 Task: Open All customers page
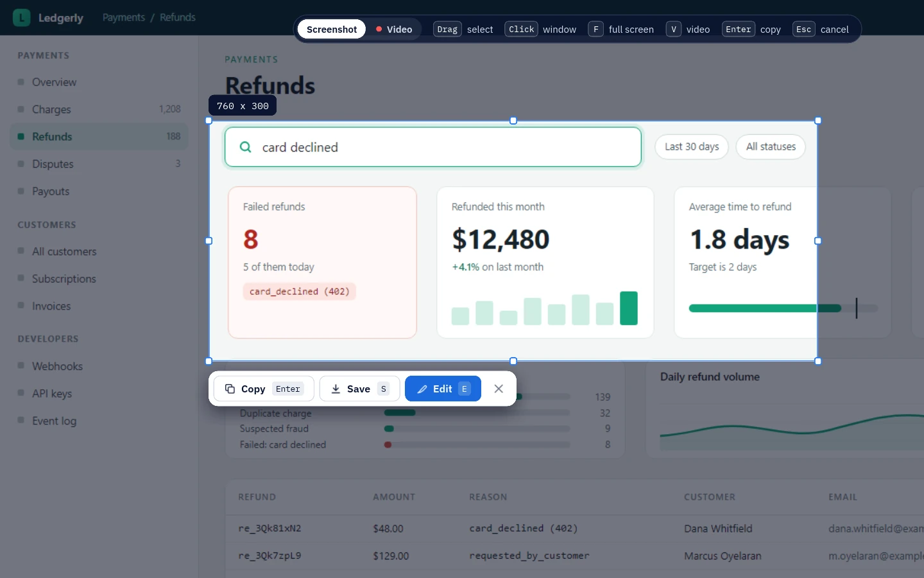pos(99,252)
